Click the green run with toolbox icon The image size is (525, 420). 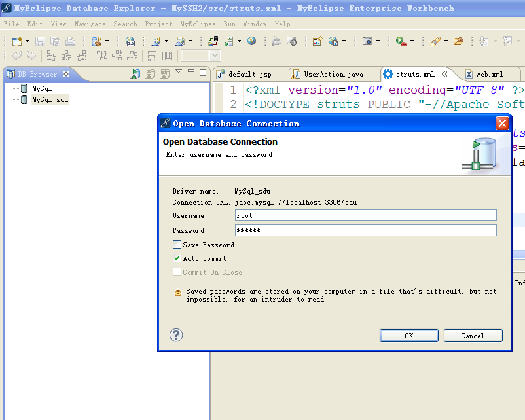coord(401,41)
